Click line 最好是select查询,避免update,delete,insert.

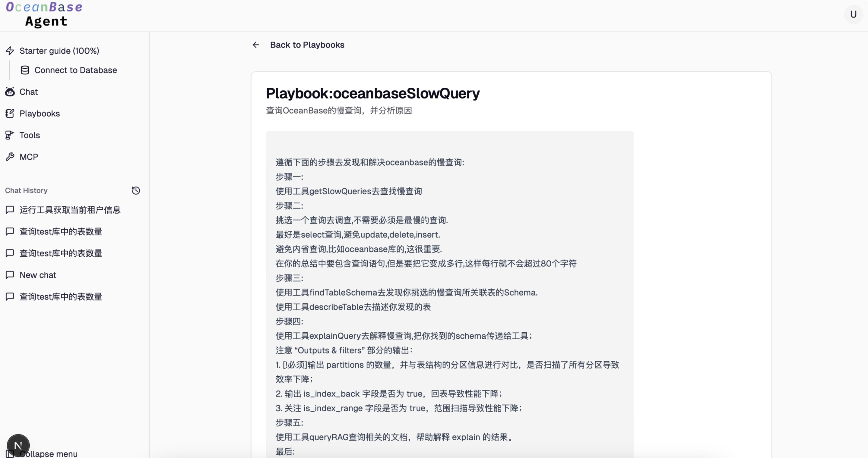[x=357, y=234]
